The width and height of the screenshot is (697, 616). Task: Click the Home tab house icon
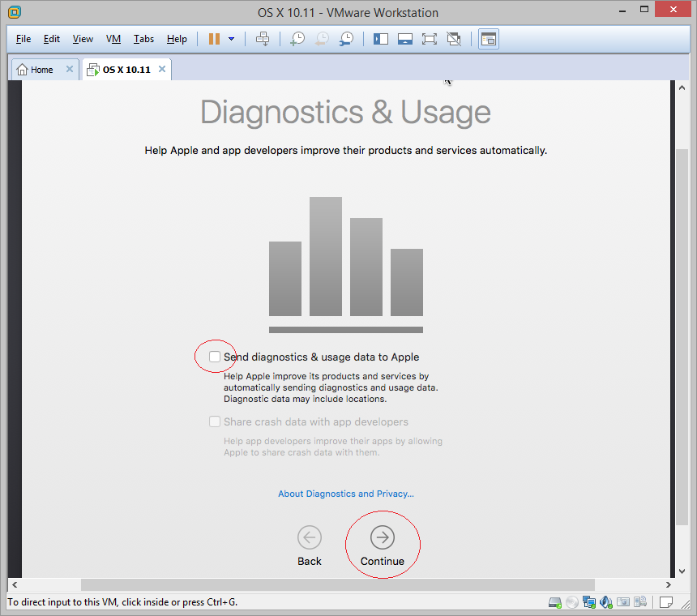click(22, 70)
